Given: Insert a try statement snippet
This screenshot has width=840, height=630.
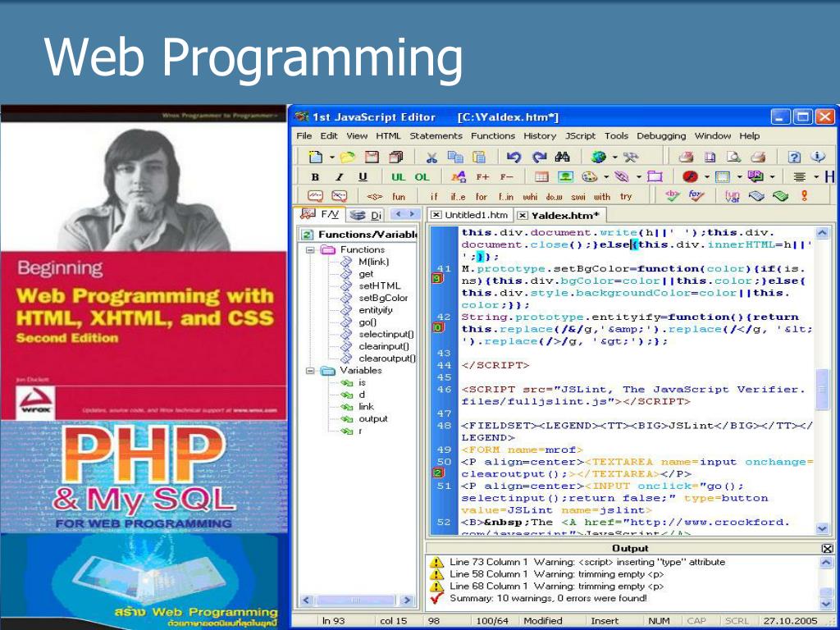Looking at the screenshot, I should (x=626, y=197).
